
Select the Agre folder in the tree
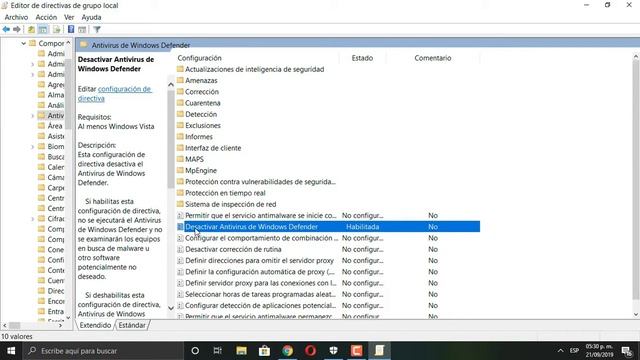51,84
